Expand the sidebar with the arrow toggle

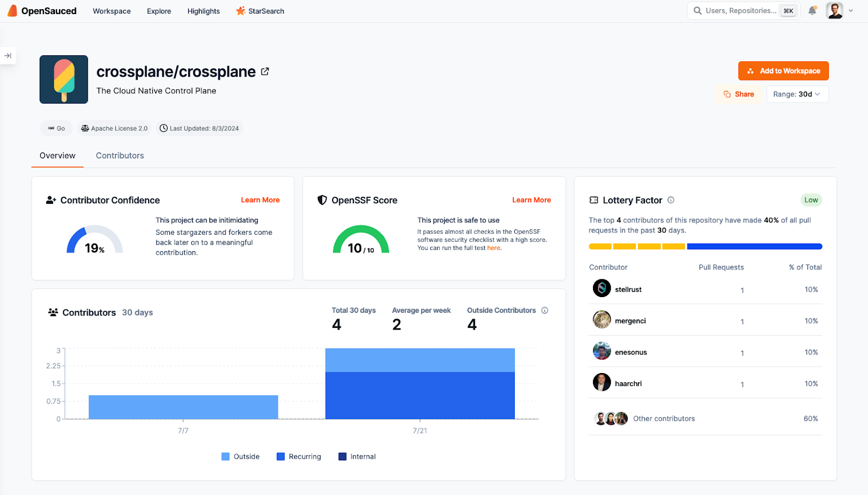pyautogui.click(x=8, y=55)
